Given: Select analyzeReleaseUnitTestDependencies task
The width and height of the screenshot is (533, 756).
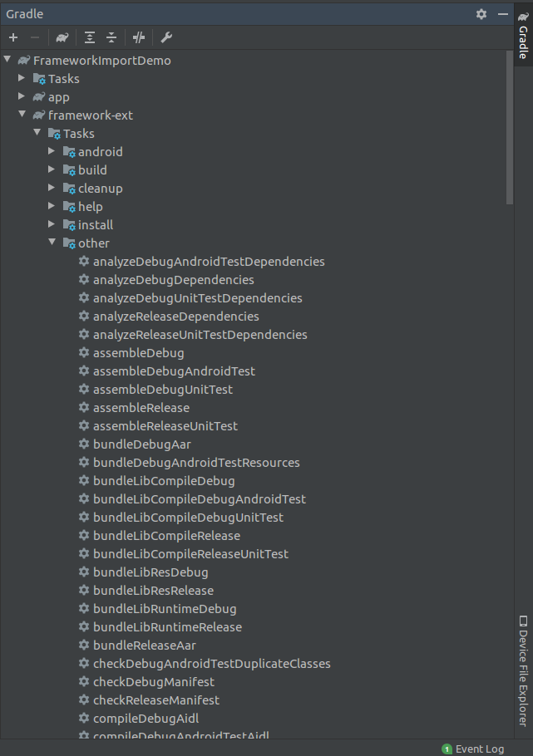Looking at the screenshot, I should tap(200, 335).
